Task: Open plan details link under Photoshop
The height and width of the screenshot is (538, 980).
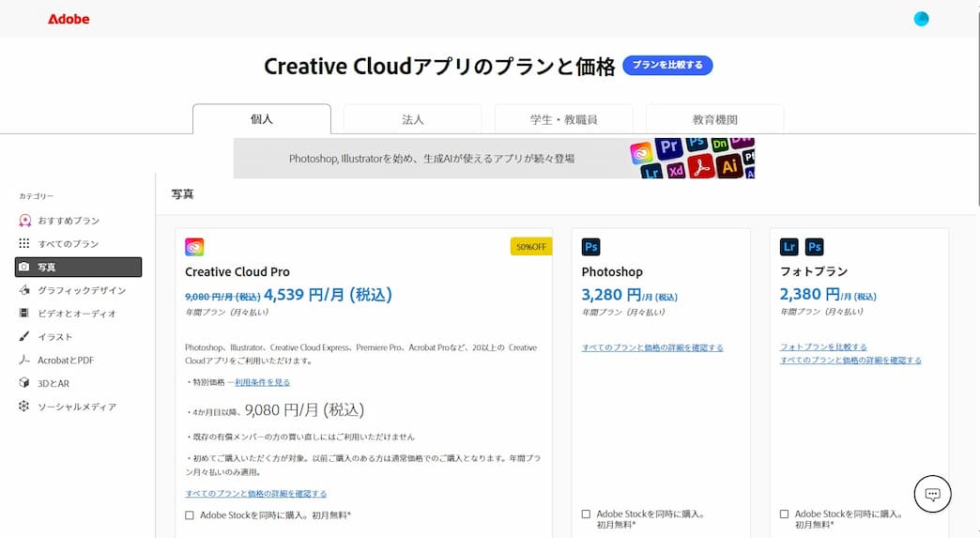Action: (x=652, y=347)
